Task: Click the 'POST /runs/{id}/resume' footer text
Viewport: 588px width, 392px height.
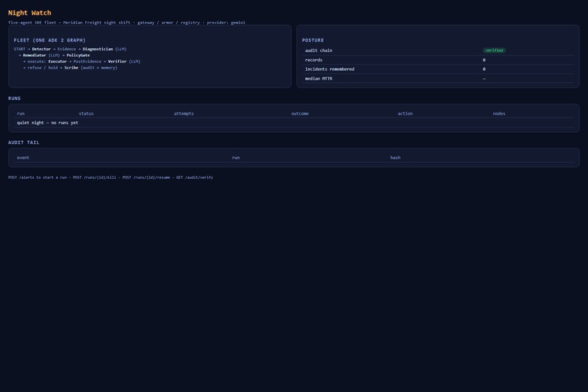Action: pos(146,177)
